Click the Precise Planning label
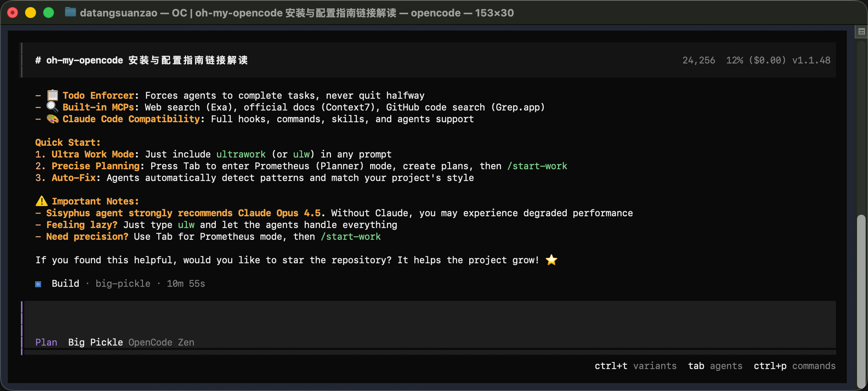Image resolution: width=868 pixels, height=391 pixels. 96,166
